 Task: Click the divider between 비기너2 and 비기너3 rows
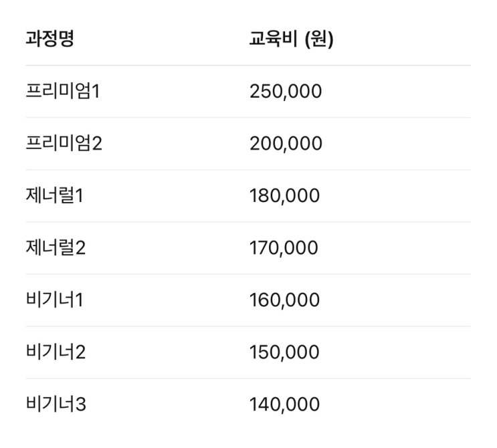click(x=248, y=378)
